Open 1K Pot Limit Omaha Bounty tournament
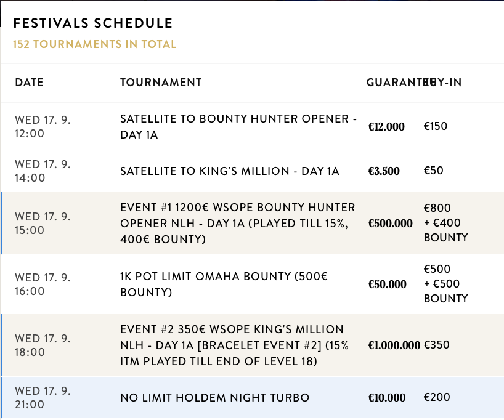Image resolution: width=504 pixels, height=420 pixels. click(224, 284)
